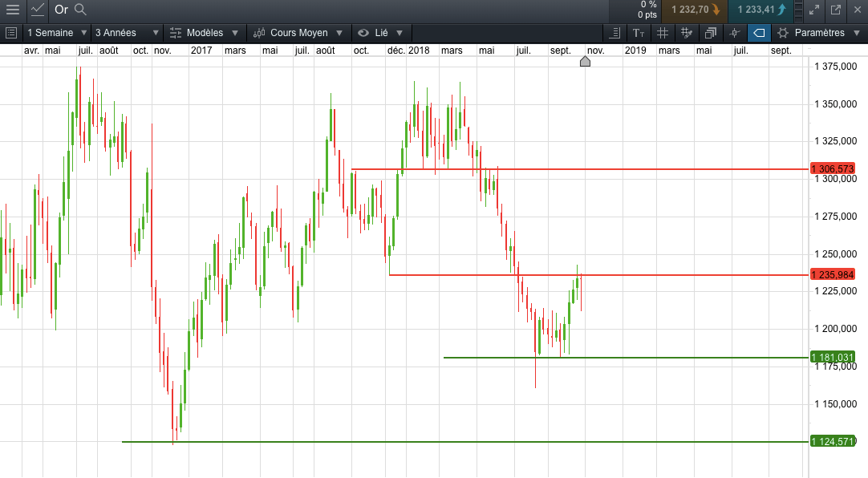This screenshot has height=478, width=868.
Task: Click the déc. label on time axis
Action: 395,51
